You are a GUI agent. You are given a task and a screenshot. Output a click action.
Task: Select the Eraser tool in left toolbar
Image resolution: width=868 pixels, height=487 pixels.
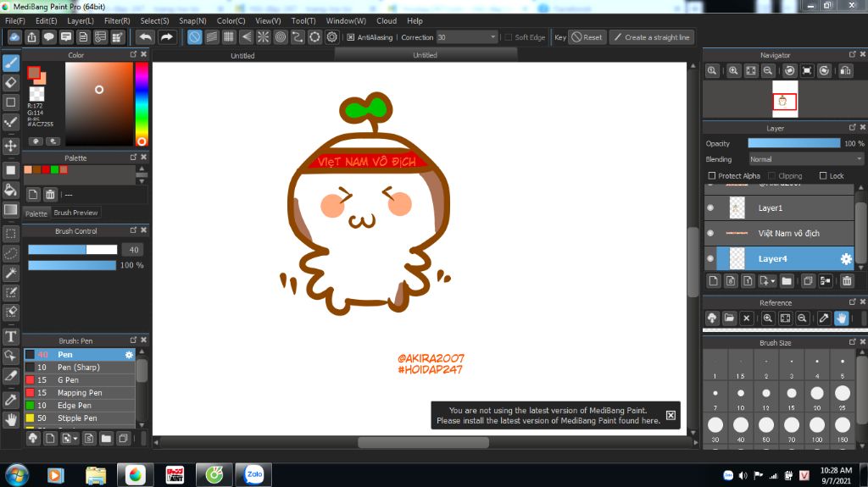click(11, 83)
